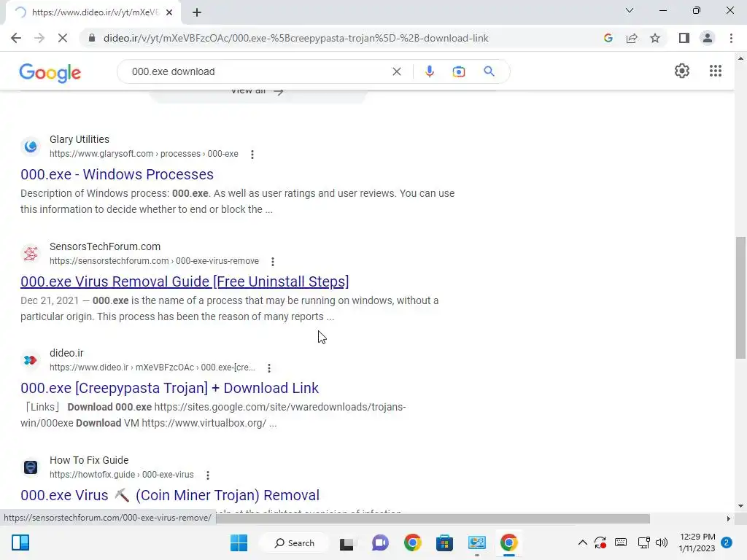Click the SensorsTechForum favicon
This screenshot has height=560, width=747.
point(31,253)
